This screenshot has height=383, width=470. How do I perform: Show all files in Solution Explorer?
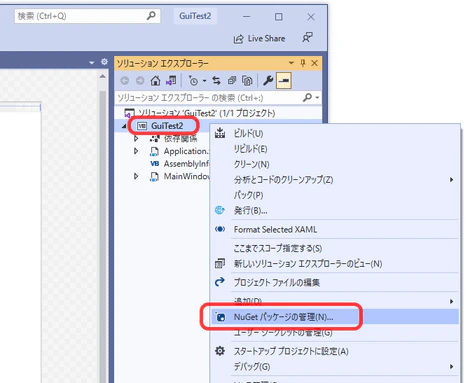pyautogui.click(x=247, y=81)
